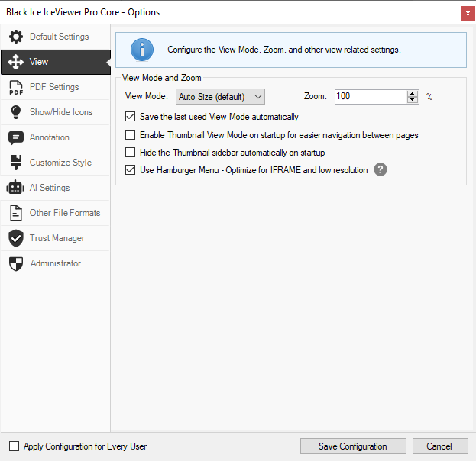Screen dimensions: 476x461
Task: Open the Administrator tab
Action: 55,263
